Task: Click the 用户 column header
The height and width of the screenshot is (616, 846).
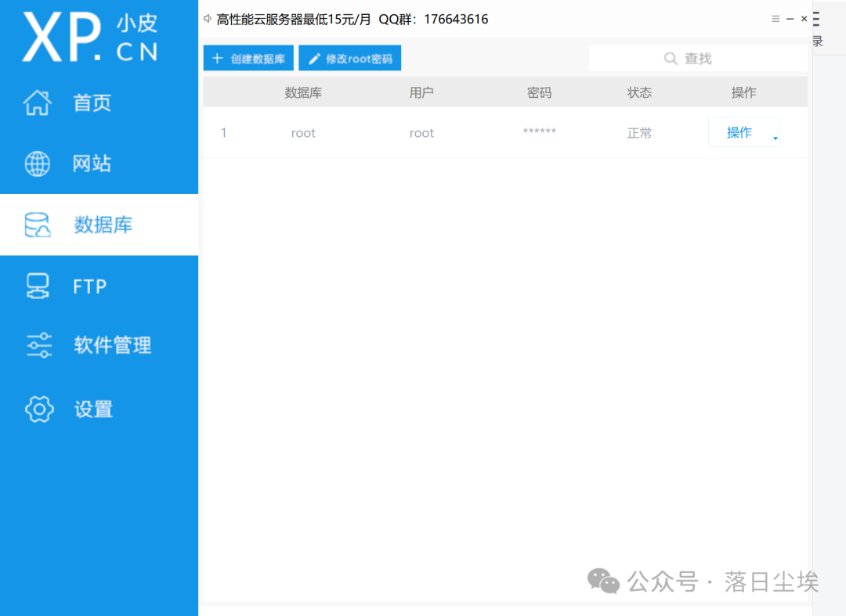Action: pos(421,92)
